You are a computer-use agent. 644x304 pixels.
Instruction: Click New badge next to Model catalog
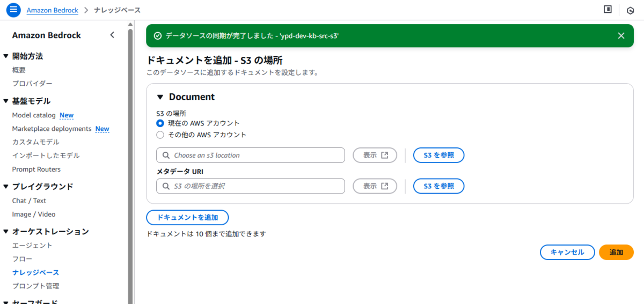tap(67, 115)
